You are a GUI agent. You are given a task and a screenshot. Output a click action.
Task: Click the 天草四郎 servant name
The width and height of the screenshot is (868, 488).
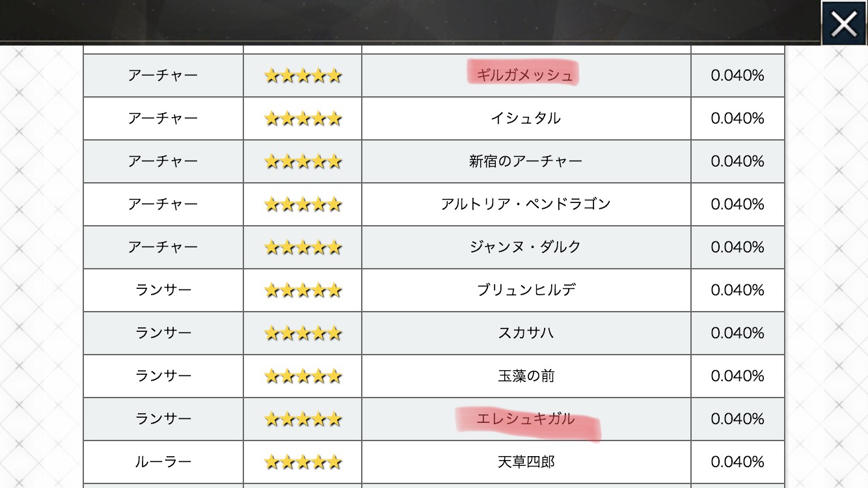tap(525, 462)
